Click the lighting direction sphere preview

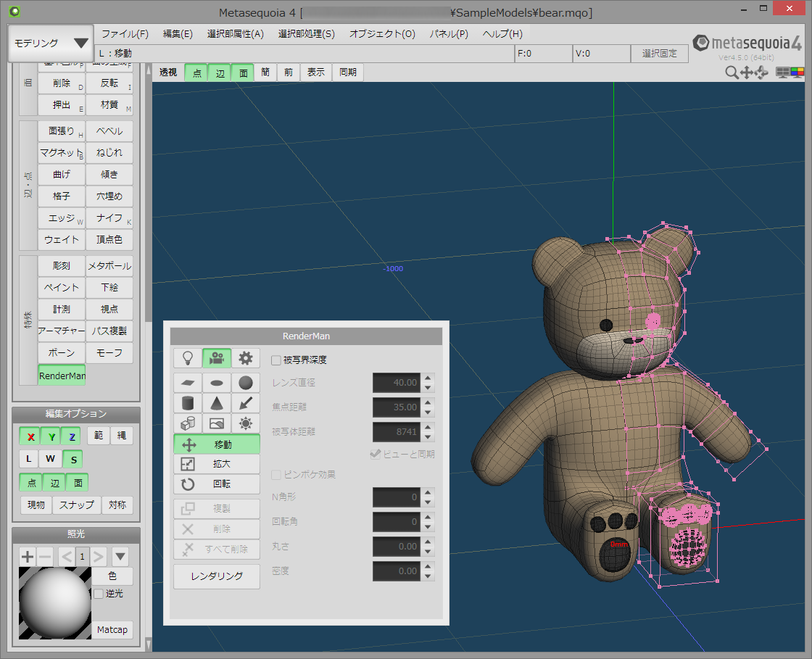click(55, 603)
